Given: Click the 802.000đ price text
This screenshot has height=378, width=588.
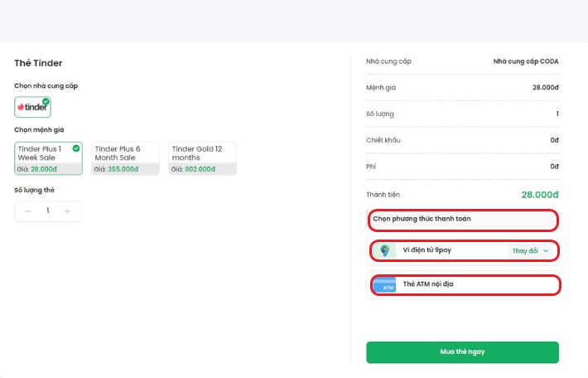Looking at the screenshot, I should click(x=200, y=169).
